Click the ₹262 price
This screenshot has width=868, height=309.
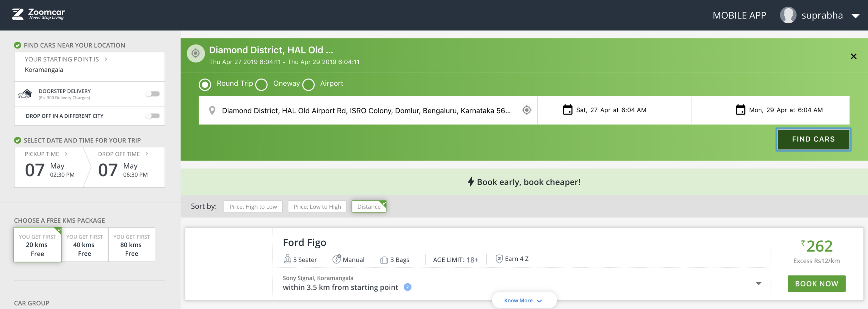tap(817, 246)
